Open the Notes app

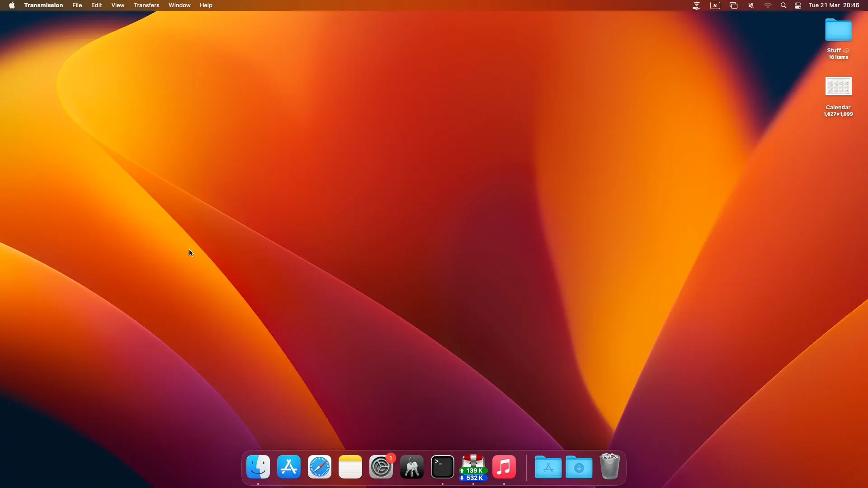pyautogui.click(x=350, y=467)
